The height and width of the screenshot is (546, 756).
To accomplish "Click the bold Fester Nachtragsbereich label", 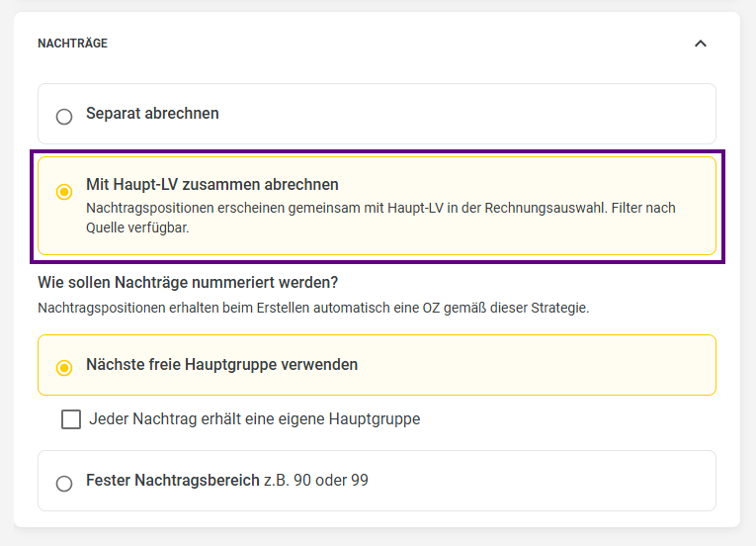I will pyautogui.click(x=173, y=480).
